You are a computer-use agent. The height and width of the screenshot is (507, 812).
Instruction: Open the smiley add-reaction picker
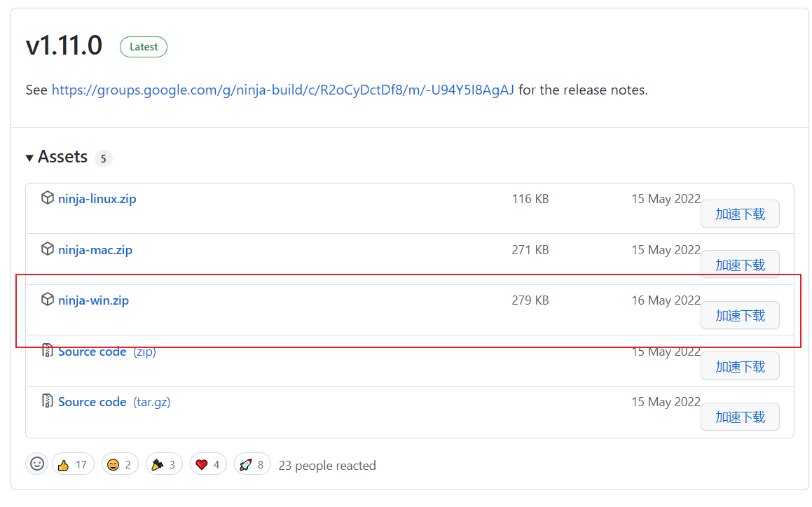click(x=36, y=464)
